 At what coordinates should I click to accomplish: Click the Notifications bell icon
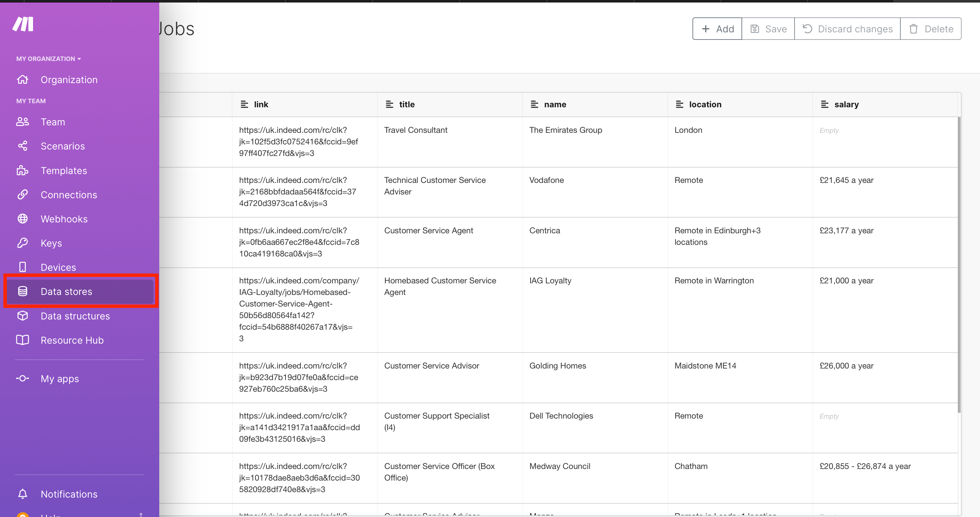22,494
